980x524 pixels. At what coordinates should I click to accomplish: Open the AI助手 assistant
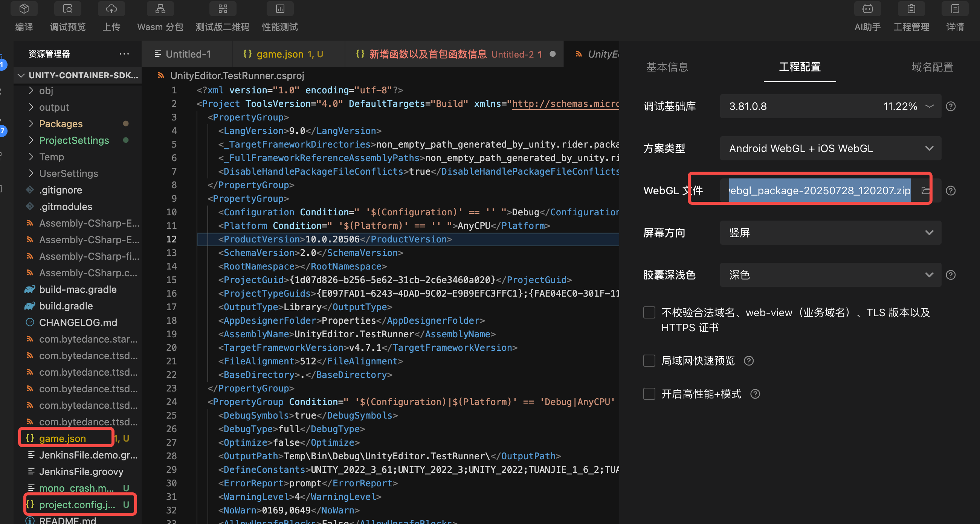[867, 9]
